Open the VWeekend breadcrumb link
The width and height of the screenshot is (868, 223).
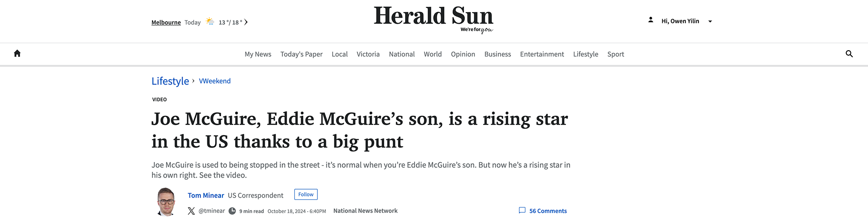tap(215, 81)
